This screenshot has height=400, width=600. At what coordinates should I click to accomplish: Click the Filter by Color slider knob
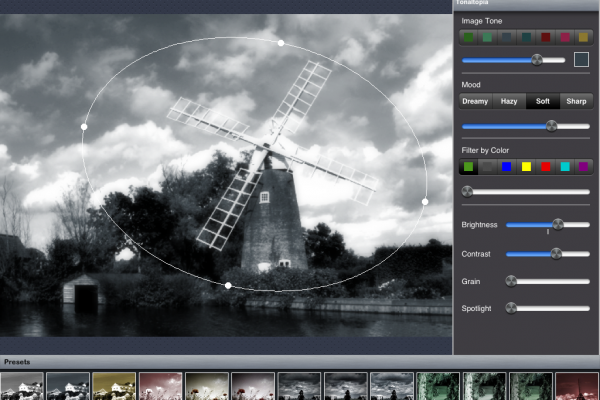[x=467, y=191]
